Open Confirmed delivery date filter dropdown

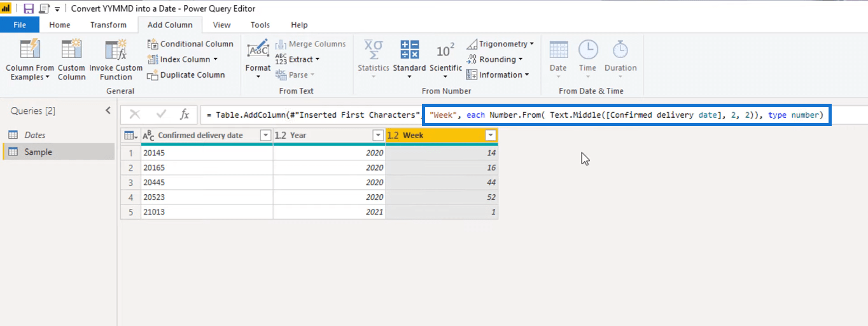click(x=265, y=136)
